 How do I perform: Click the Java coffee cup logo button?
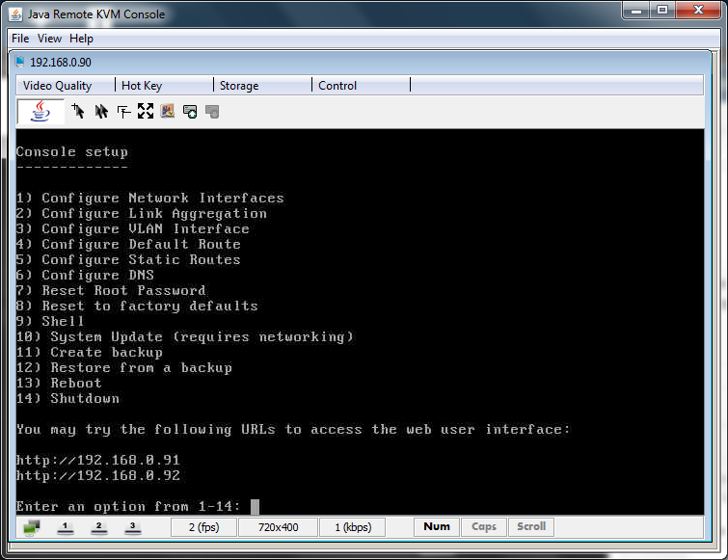[40, 112]
